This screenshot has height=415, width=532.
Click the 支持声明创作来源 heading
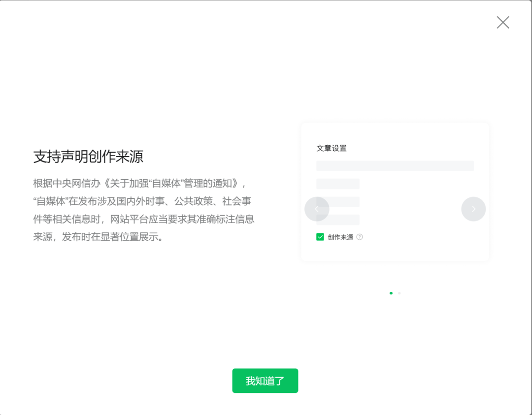coord(88,157)
